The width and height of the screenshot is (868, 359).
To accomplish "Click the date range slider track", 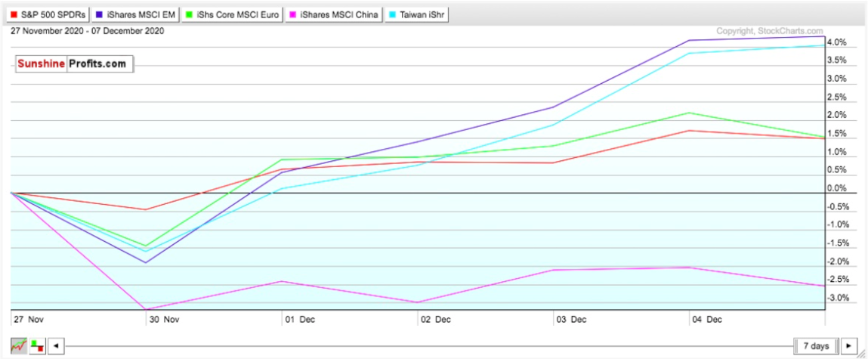I will click(x=429, y=346).
